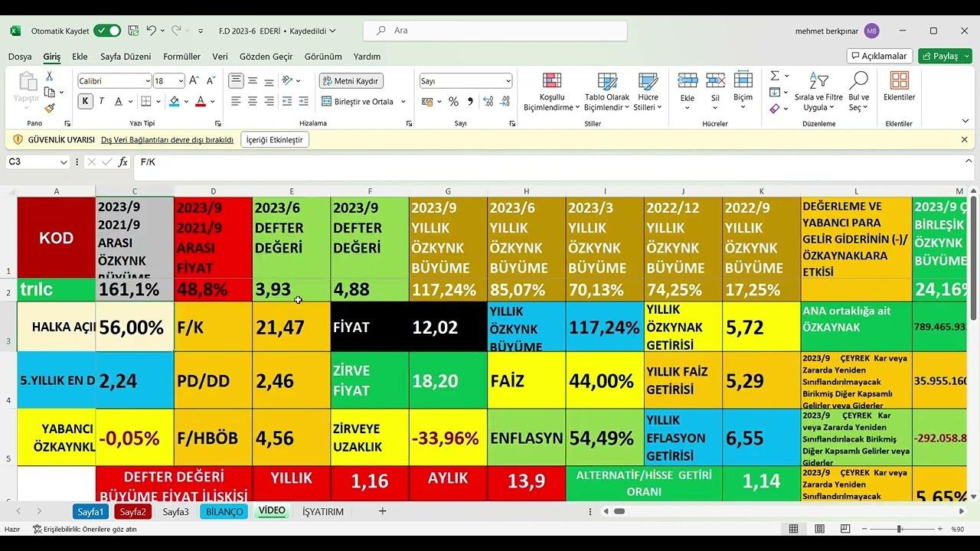This screenshot has height=551, width=980.
Task: Toggle bold K button
Action: coord(85,101)
